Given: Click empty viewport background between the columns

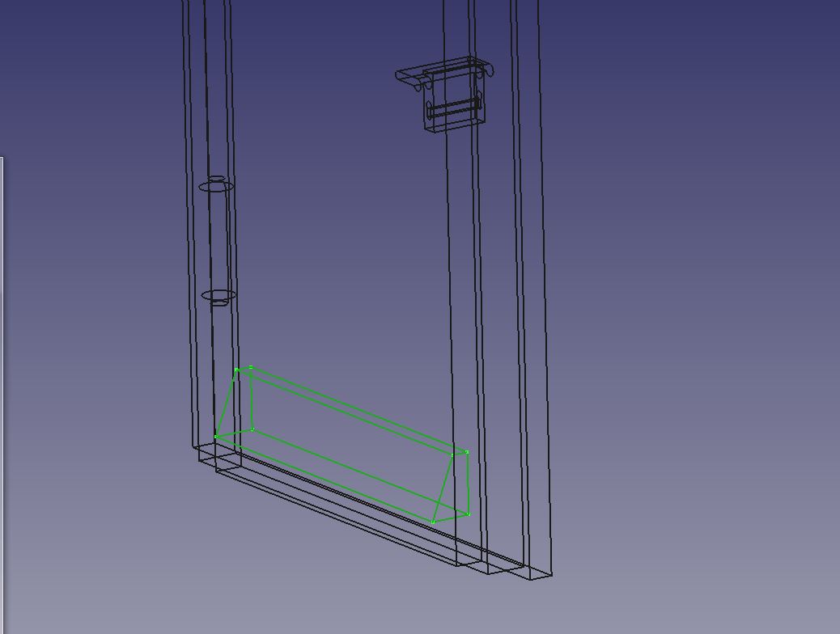Looking at the screenshot, I should [340, 243].
